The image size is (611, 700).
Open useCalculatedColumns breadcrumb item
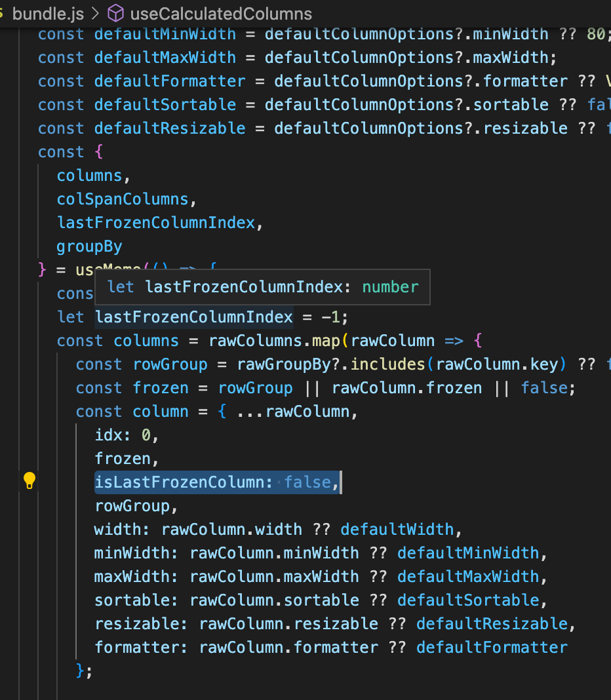221,14
